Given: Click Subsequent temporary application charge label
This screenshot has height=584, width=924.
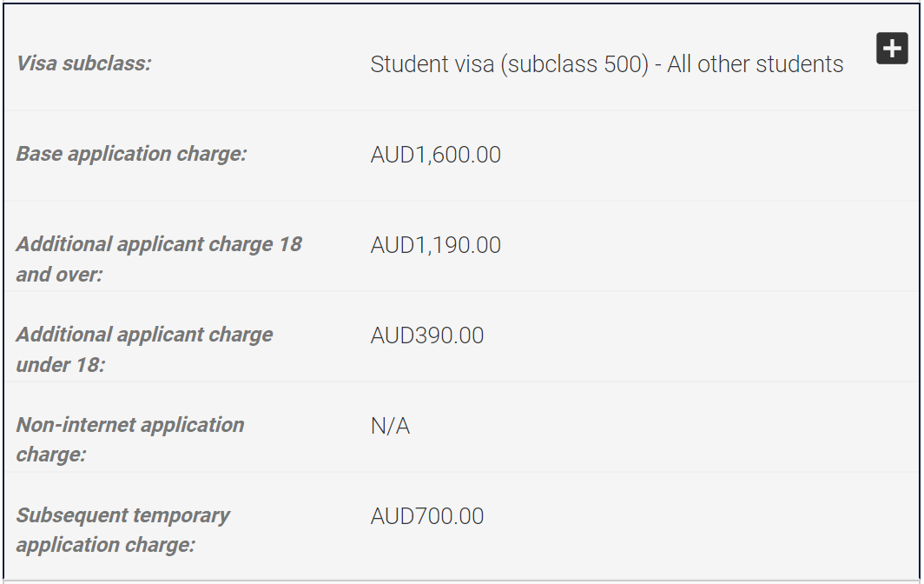Looking at the screenshot, I should [123, 530].
